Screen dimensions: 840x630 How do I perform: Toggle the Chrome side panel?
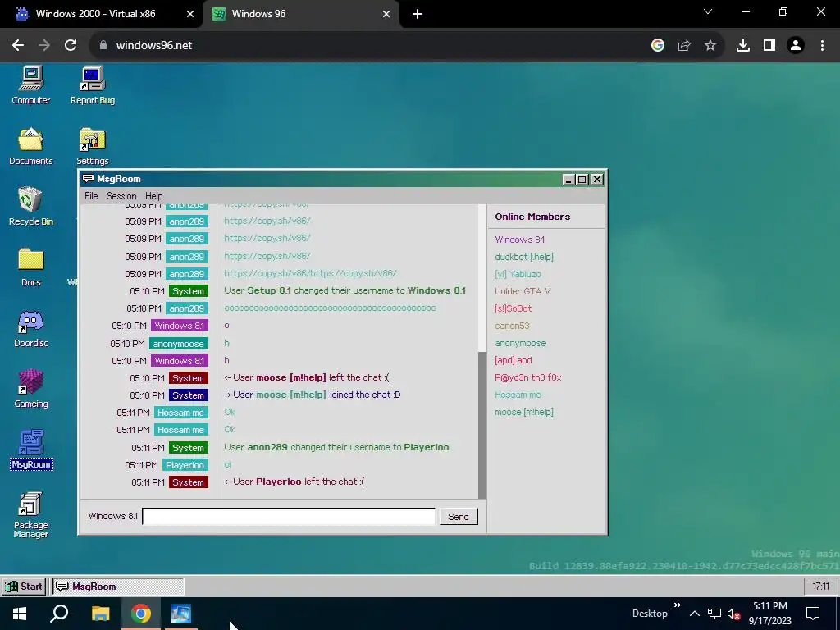pos(769,46)
